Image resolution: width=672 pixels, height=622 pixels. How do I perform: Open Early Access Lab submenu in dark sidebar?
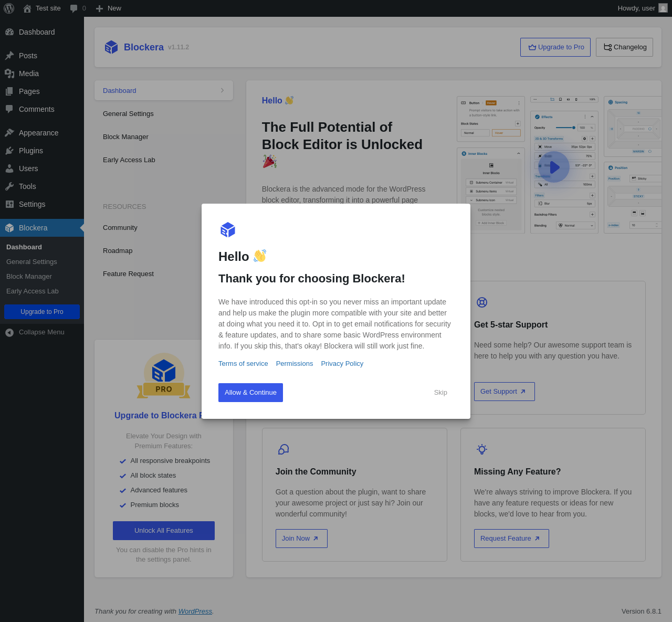[33, 291]
